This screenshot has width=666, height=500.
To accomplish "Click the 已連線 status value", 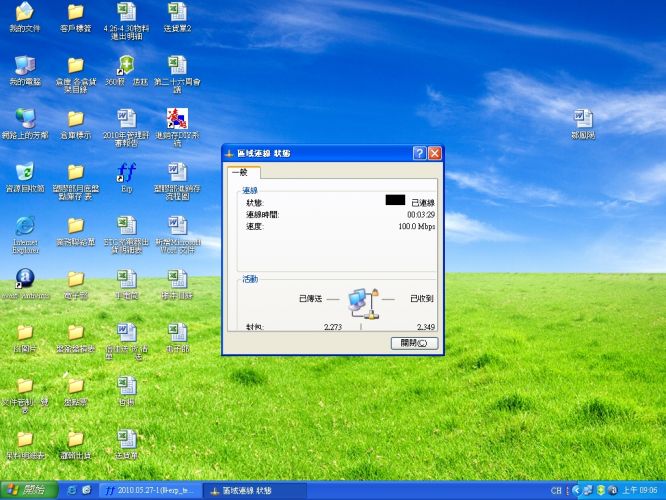I will tap(423, 203).
